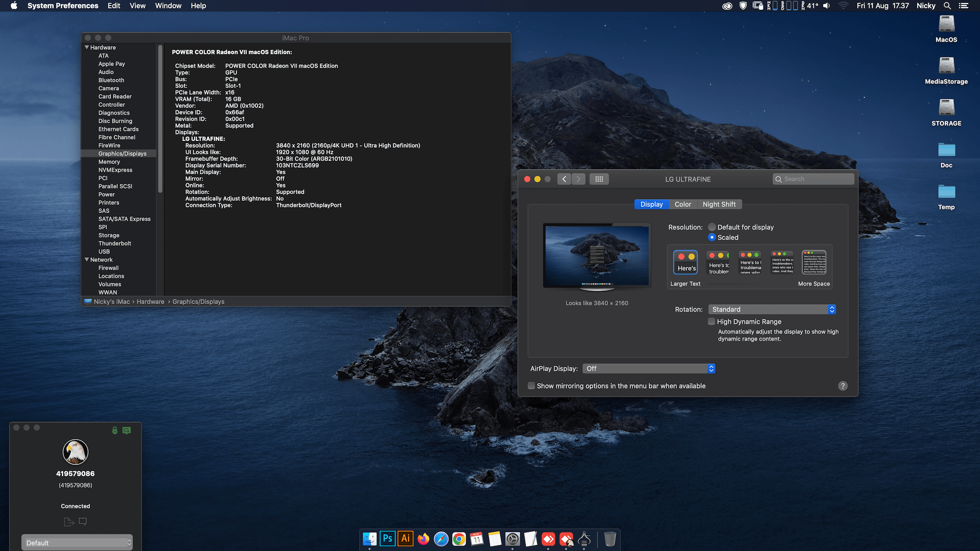Select the Default for display radio button
Screen dimensions: 980x551
pos(712,227)
